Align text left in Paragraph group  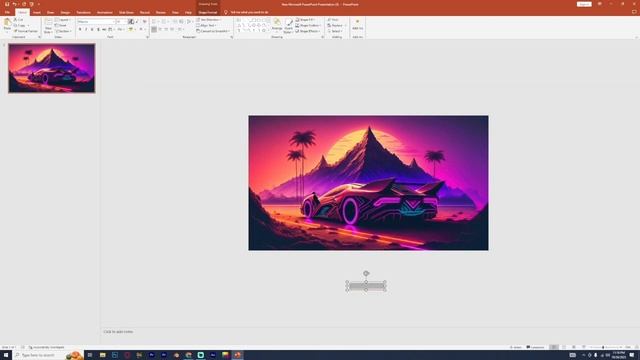154,29
